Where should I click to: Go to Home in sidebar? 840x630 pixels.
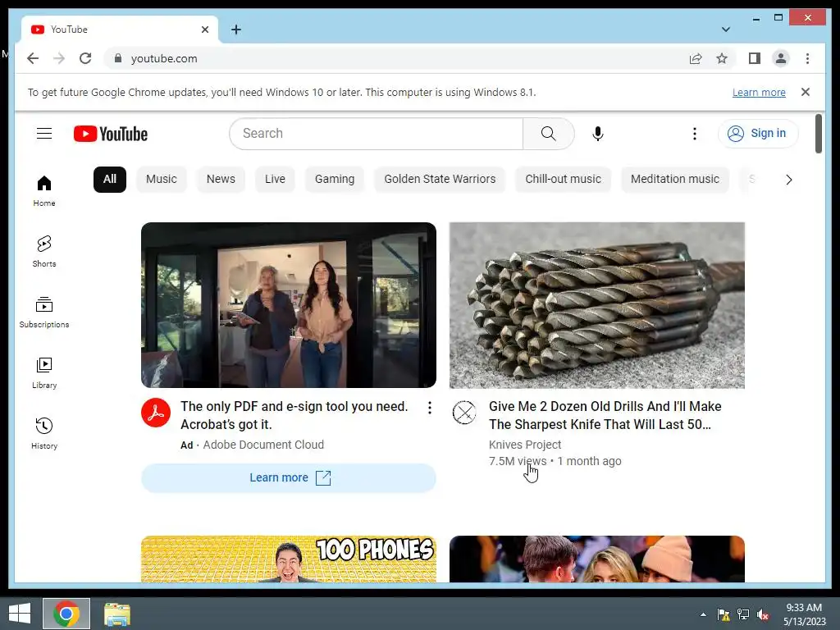(x=44, y=190)
